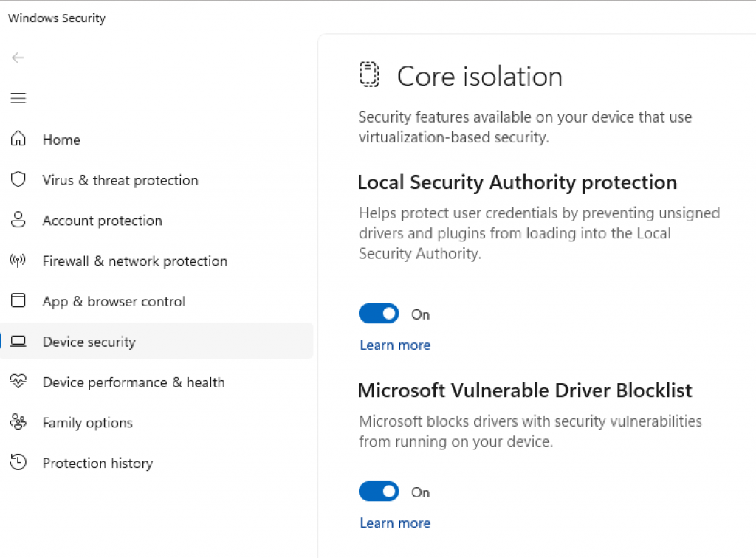756x558 pixels.
Task: Click the Protection history clock icon
Action: coord(18,463)
